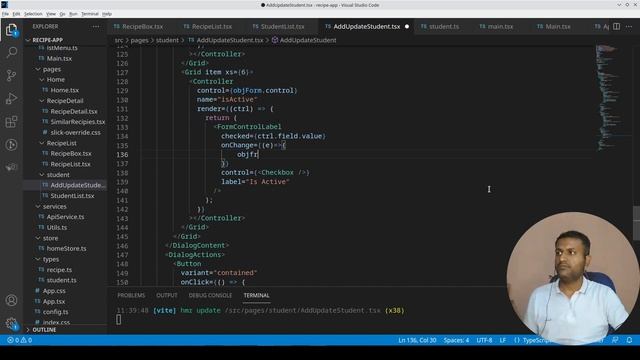The height and width of the screenshot is (360, 640).
Task: Open Main.tsx in the explorer tree
Action: (x=59, y=58)
